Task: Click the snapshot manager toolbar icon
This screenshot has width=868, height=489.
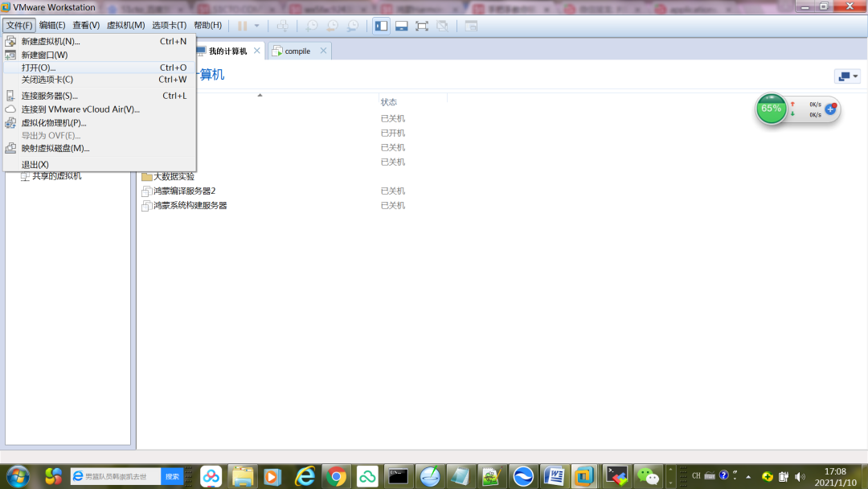Action: click(353, 26)
